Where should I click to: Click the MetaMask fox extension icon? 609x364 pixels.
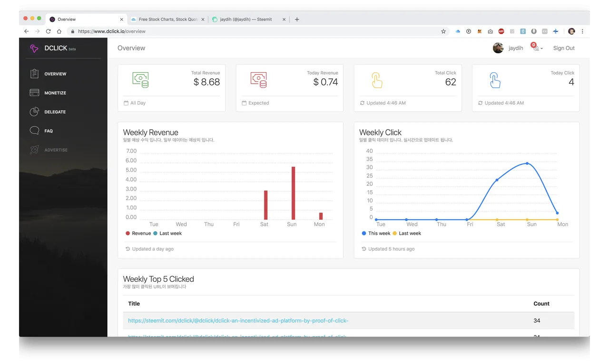(480, 31)
